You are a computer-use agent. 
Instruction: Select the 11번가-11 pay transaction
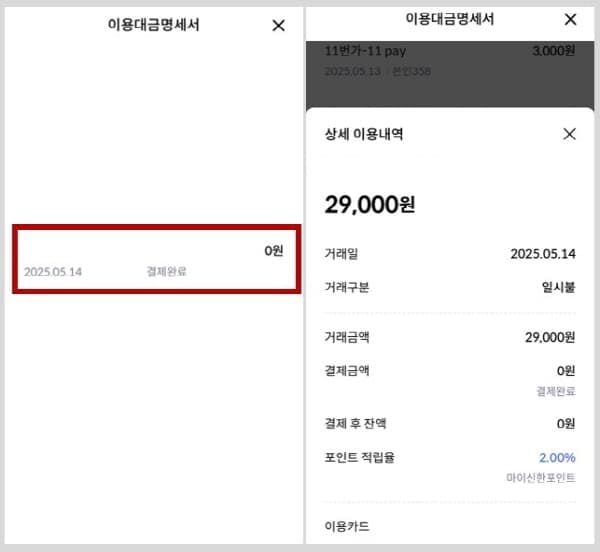click(450, 60)
